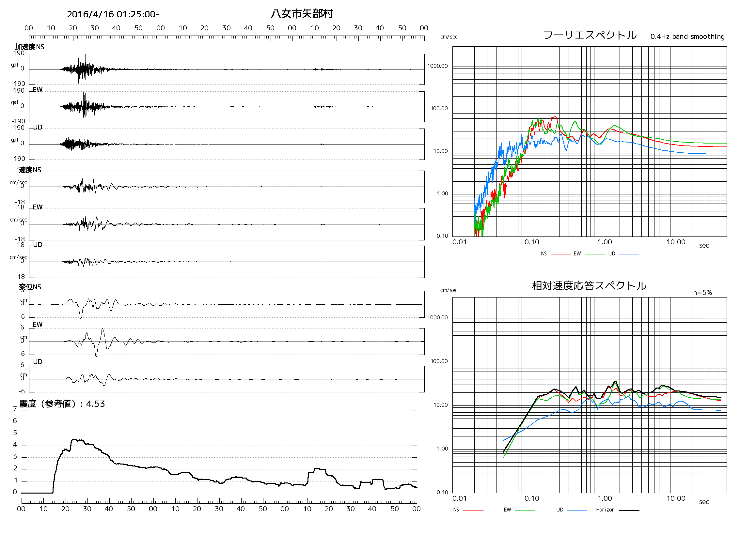The image size is (756, 534).
Task: Click the blue UD legend line under response spectrum
Action: (577, 510)
